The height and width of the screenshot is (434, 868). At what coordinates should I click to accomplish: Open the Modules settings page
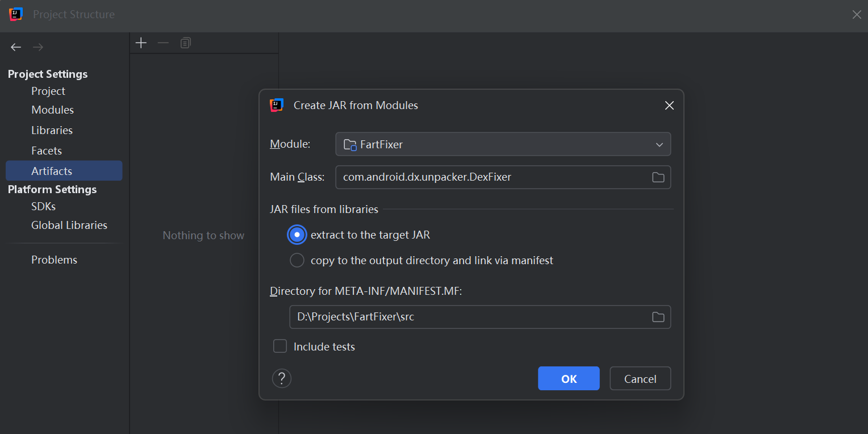click(x=52, y=110)
